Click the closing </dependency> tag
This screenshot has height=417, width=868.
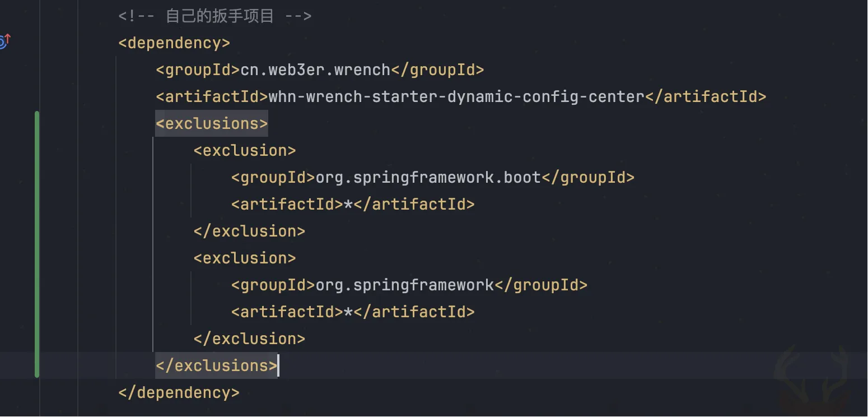tap(179, 393)
